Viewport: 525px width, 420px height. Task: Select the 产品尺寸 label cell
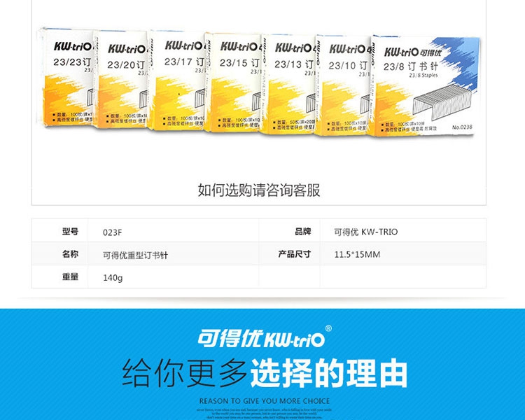tap(289, 253)
